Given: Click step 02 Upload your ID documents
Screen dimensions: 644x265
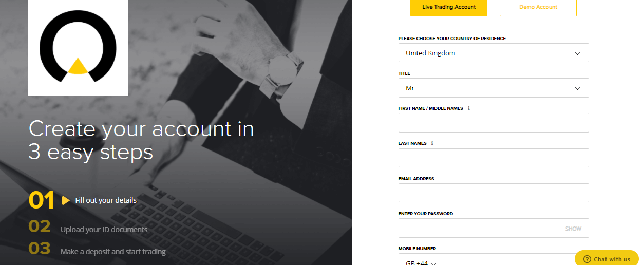Looking at the screenshot, I should pos(88,228).
